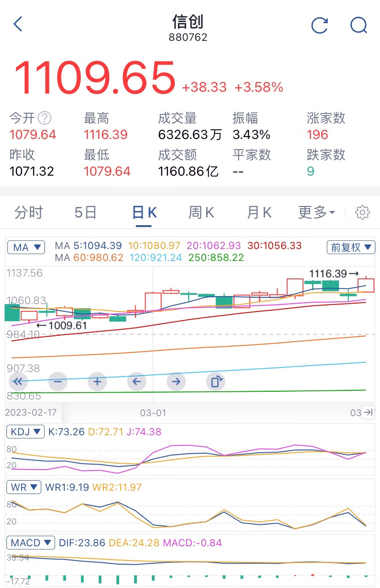Rotate chart to landscape view
The image size is (380, 588).
click(216, 381)
